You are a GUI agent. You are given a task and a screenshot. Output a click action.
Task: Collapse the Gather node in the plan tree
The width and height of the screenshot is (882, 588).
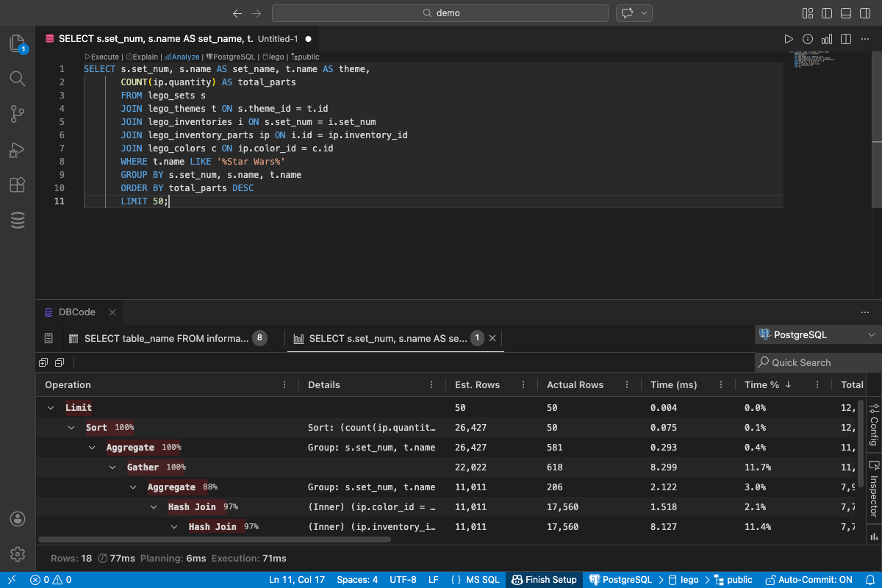[112, 467]
